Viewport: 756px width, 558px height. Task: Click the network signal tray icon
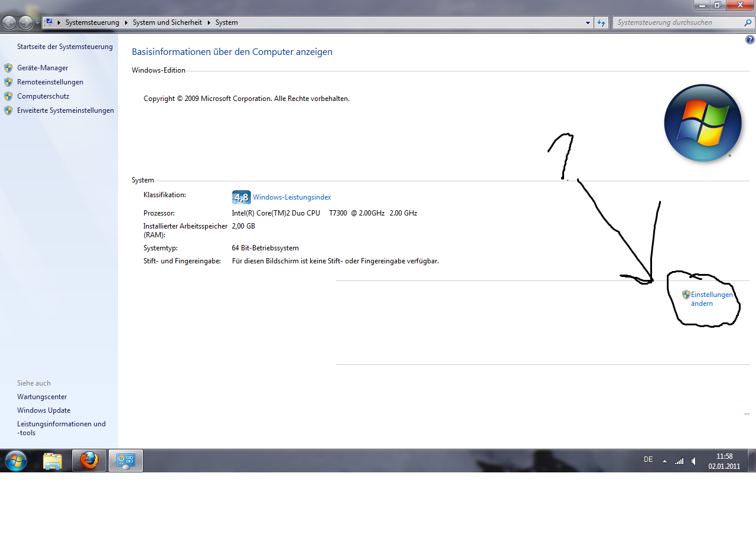click(x=679, y=461)
